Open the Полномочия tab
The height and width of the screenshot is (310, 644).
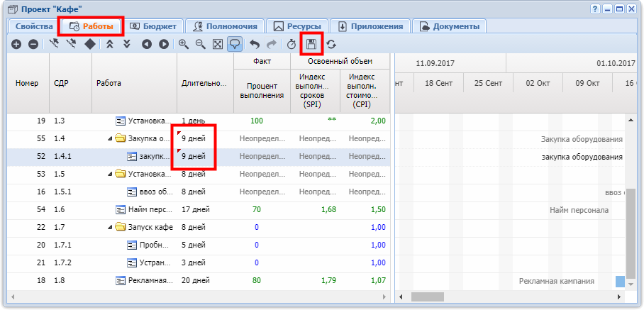coord(225,27)
